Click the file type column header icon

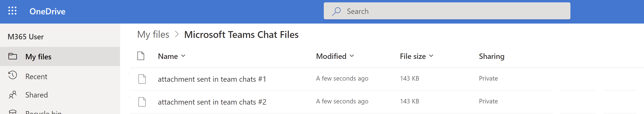(x=141, y=56)
